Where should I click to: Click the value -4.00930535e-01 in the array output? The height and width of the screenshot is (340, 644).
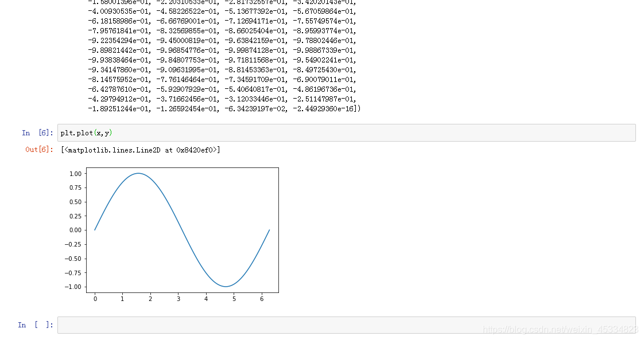tap(119, 11)
